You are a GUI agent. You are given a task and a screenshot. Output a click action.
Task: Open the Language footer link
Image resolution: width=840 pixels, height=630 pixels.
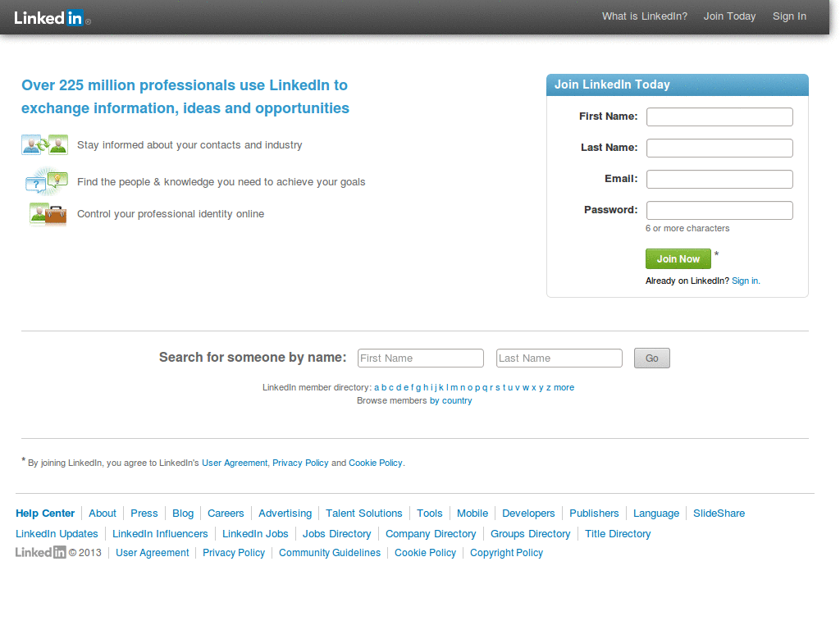pos(656,514)
